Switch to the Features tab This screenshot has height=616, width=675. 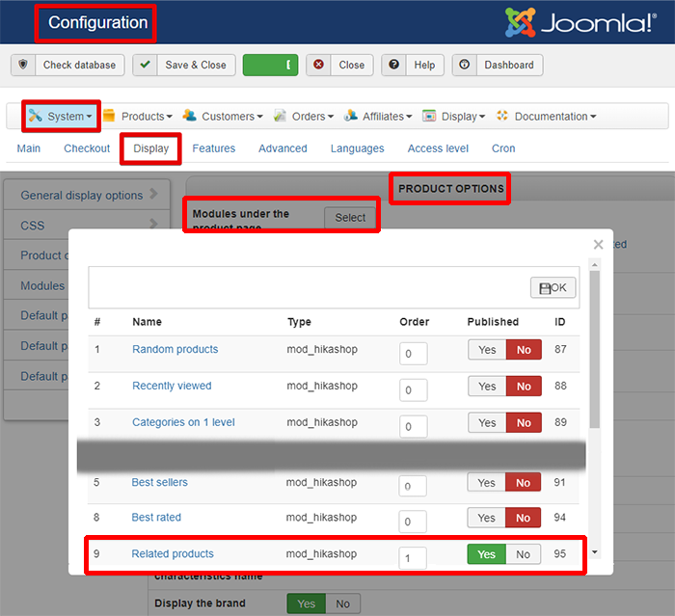pyautogui.click(x=213, y=148)
